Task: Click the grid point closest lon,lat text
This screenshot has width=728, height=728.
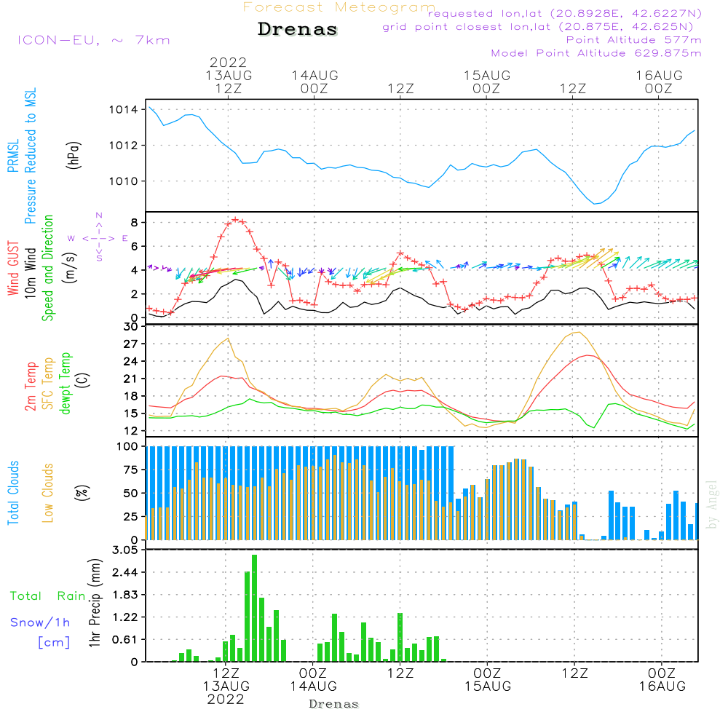Action: pos(538,27)
